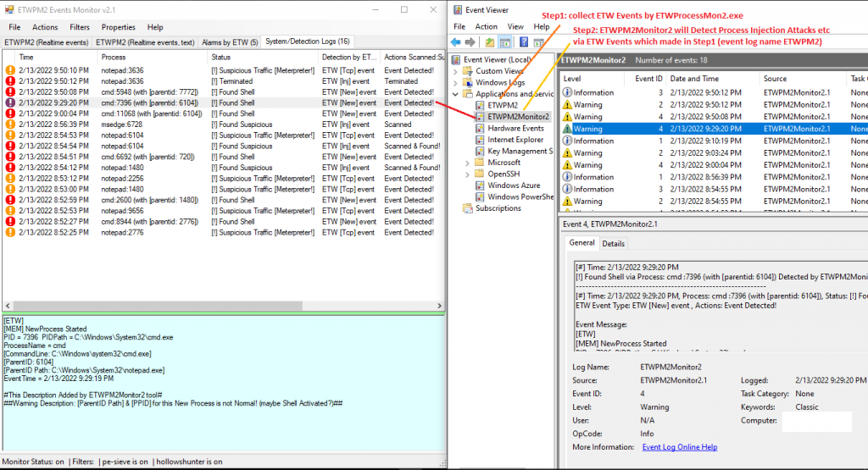This screenshot has height=470, width=868.
Task: Click the horizontal scrollbar left arrow in log list
Action: pyautogui.click(x=8, y=306)
